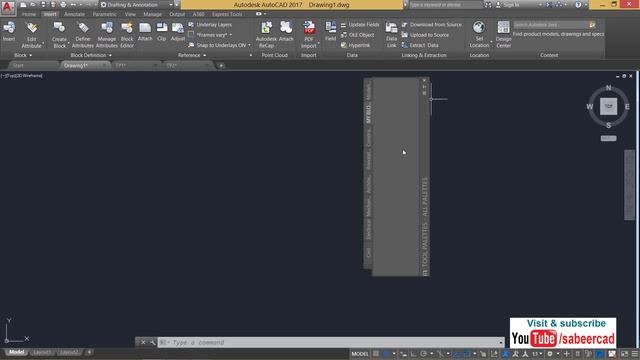Toggle polar tracking in status bar

pos(423,354)
